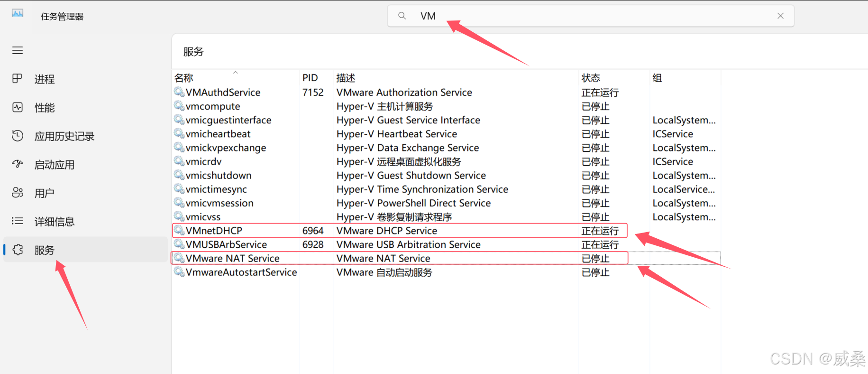
Task: Click the vmicshutdown service icon
Action: coord(179,175)
